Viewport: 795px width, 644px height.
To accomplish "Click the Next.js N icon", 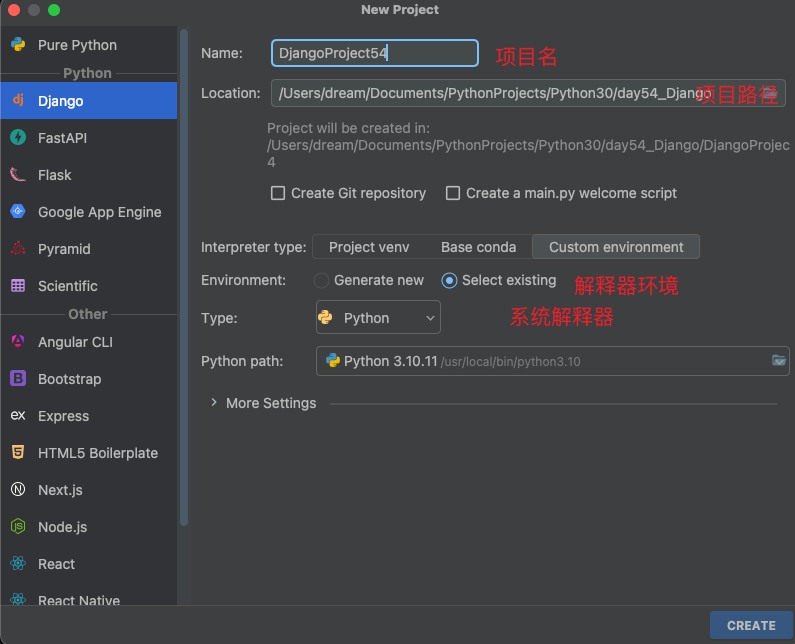I will click(x=18, y=489).
